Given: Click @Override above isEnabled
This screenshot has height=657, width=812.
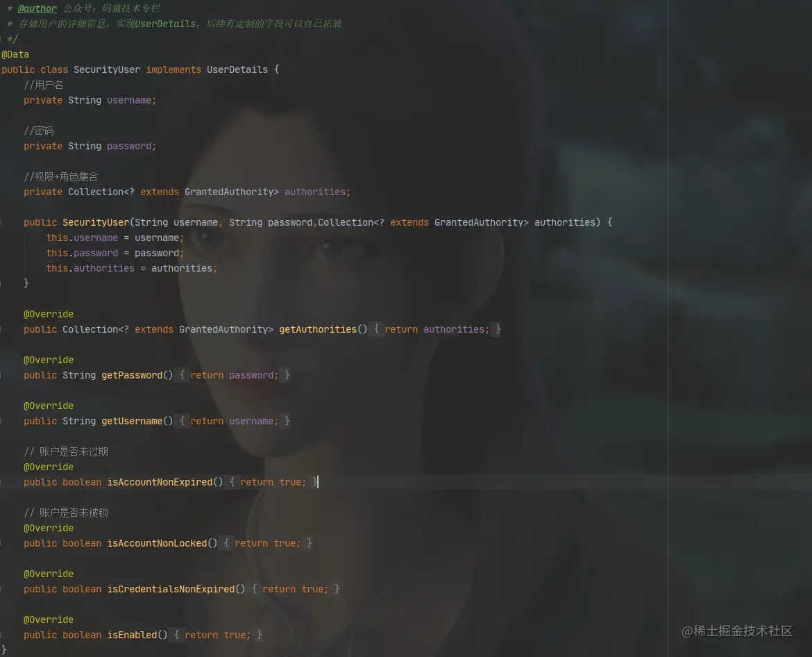Looking at the screenshot, I should pyautogui.click(x=49, y=619).
